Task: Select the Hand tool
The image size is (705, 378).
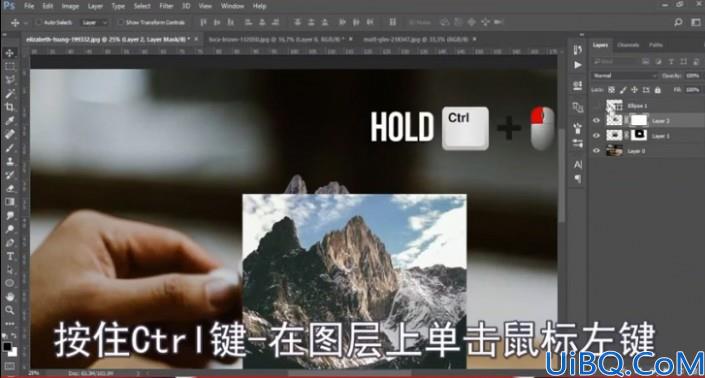Action: click(x=9, y=297)
